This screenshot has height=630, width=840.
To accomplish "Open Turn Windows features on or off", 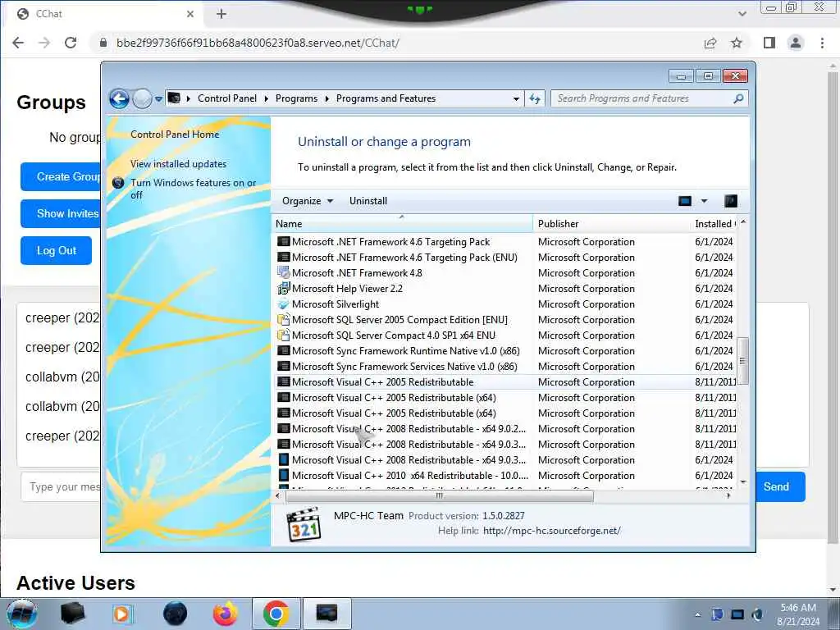I will pyautogui.click(x=194, y=189).
